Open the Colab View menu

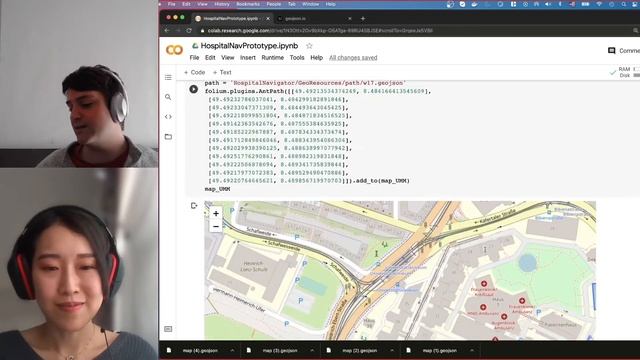tap(227, 58)
